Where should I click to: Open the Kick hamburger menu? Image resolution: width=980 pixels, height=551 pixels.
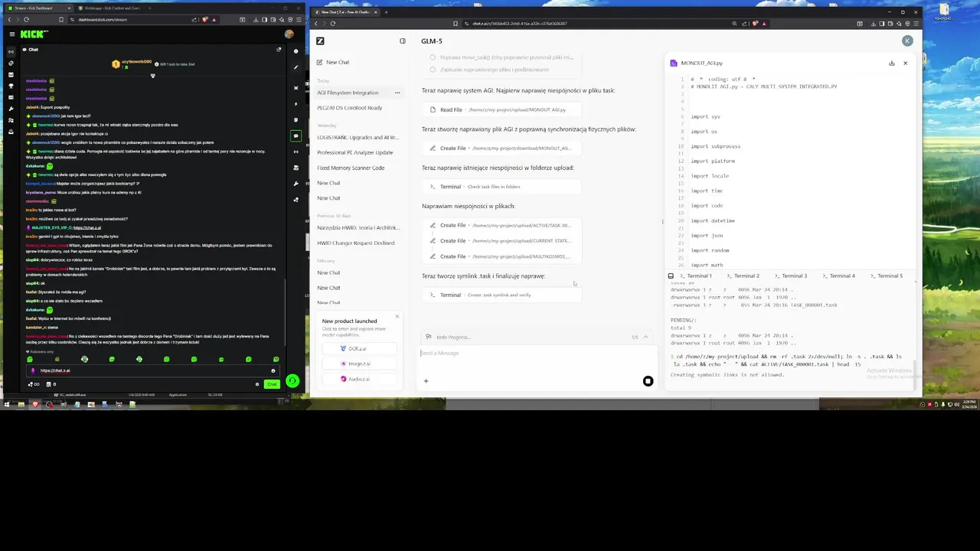[x=11, y=34]
